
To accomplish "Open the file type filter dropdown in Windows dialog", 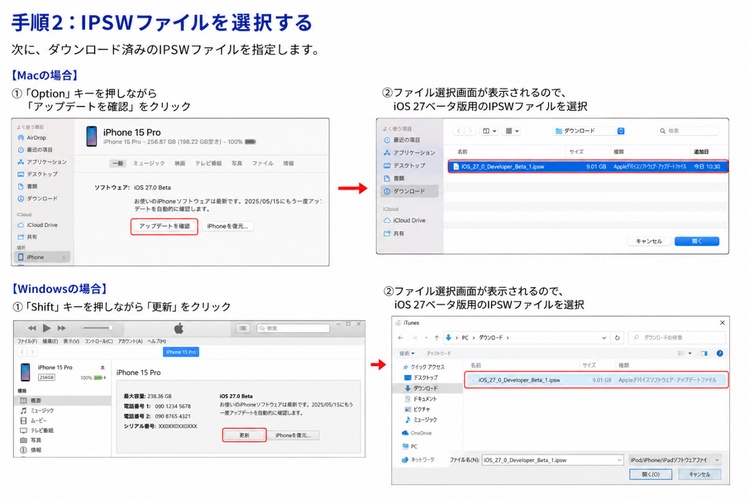I will [x=674, y=460].
